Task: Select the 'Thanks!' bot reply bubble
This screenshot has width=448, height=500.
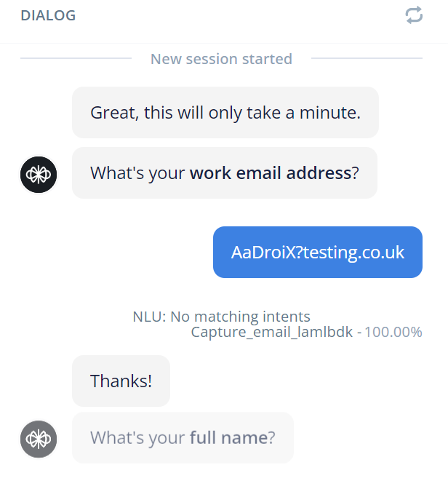Action: [x=121, y=381]
